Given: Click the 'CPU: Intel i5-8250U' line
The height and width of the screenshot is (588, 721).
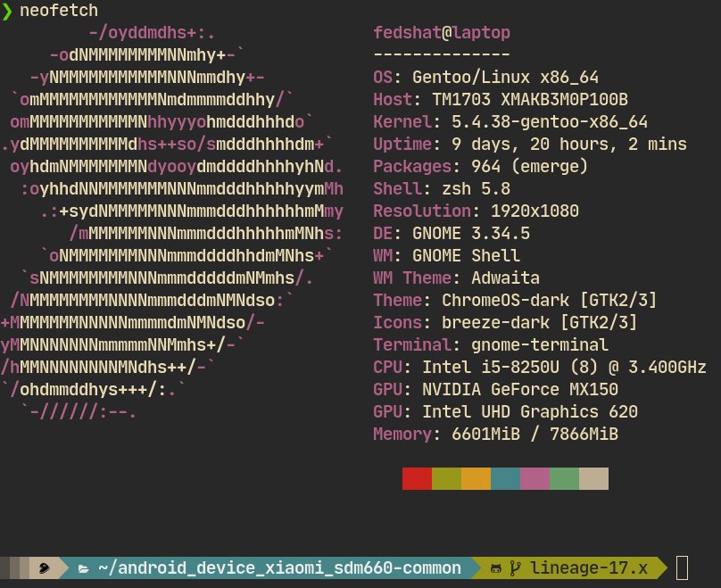Looking at the screenshot, I should tap(539, 368).
